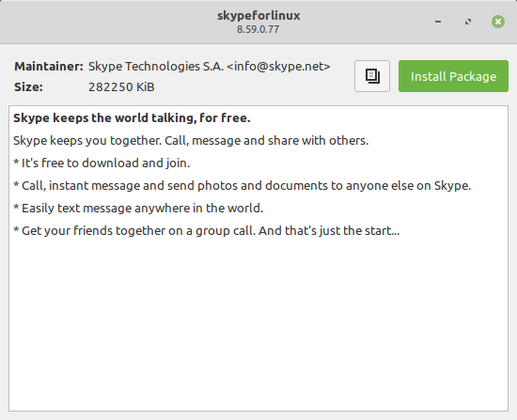Click the 'Get your friends together' bullet
The height and width of the screenshot is (420, 517).
(207, 231)
